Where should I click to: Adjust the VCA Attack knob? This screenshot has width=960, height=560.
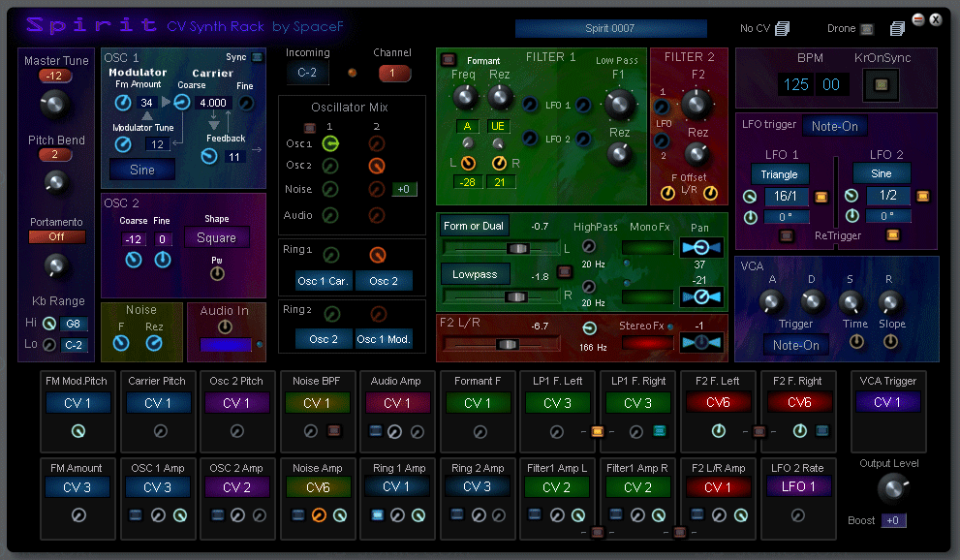click(x=771, y=300)
